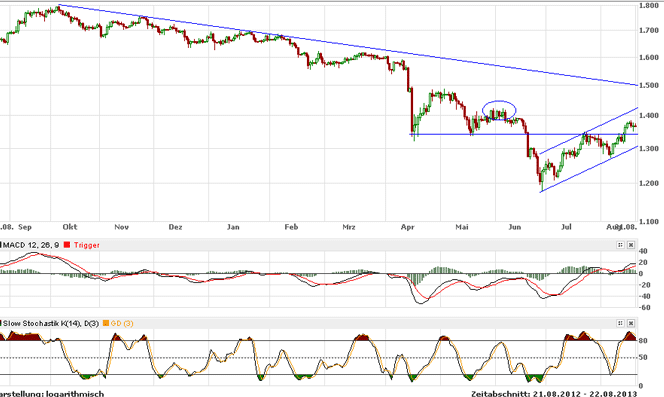Click the red Trigger legend square
This screenshot has height=397, width=664.
tap(66, 245)
